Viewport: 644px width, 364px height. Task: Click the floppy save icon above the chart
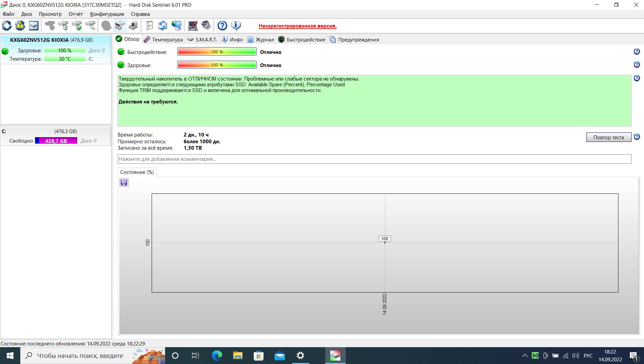pos(124,183)
